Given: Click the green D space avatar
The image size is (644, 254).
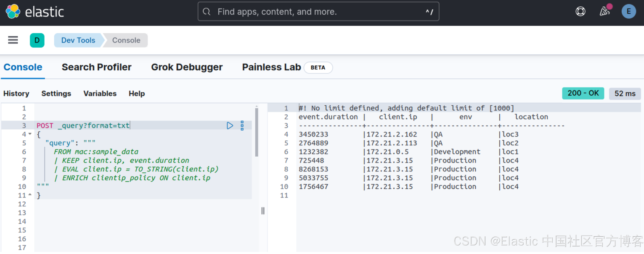Looking at the screenshot, I should pyautogui.click(x=37, y=40).
